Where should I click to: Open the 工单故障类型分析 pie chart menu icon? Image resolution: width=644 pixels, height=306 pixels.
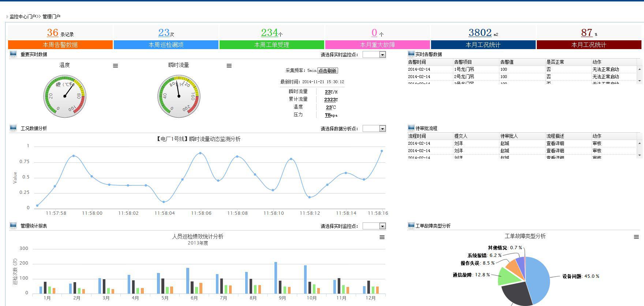coord(636,237)
